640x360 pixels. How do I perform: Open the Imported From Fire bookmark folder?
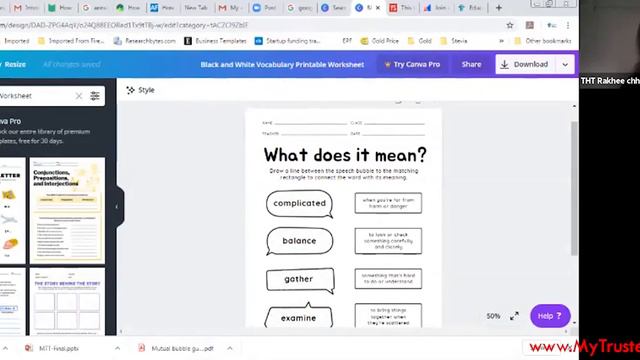[x=71, y=41]
